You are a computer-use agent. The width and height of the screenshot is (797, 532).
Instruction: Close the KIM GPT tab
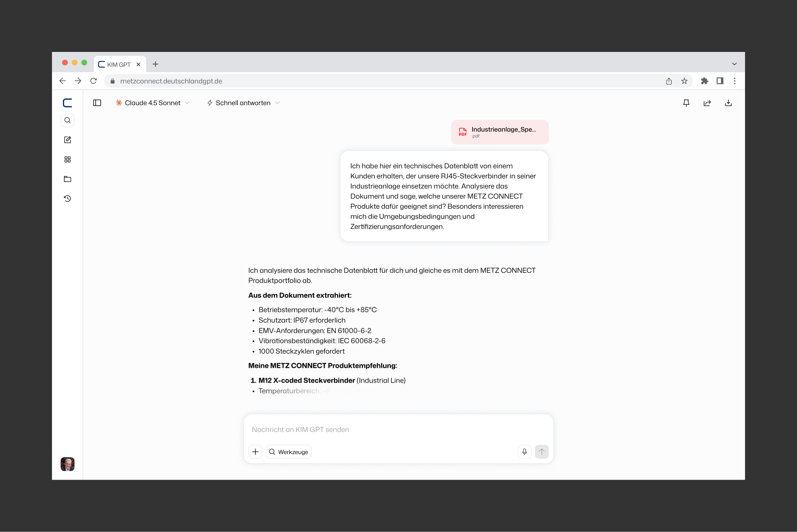coord(139,65)
